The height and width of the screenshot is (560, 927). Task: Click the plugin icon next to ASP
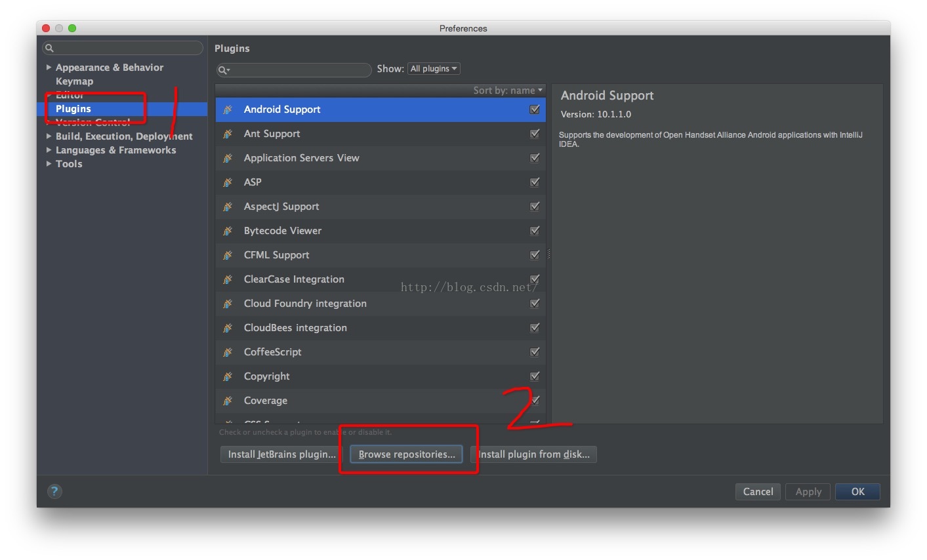click(228, 182)
